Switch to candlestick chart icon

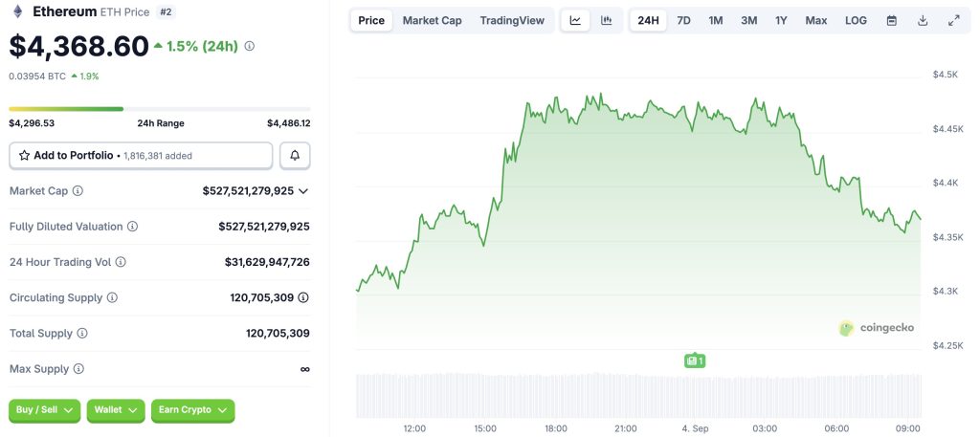click(x=607, y=20)
